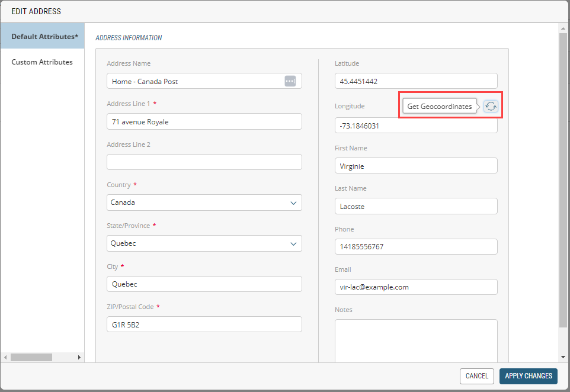The height and width of the screenshot is (392, 570).
Task: Click the ellipsis icon in Address Name
Action: coord(290,81)
